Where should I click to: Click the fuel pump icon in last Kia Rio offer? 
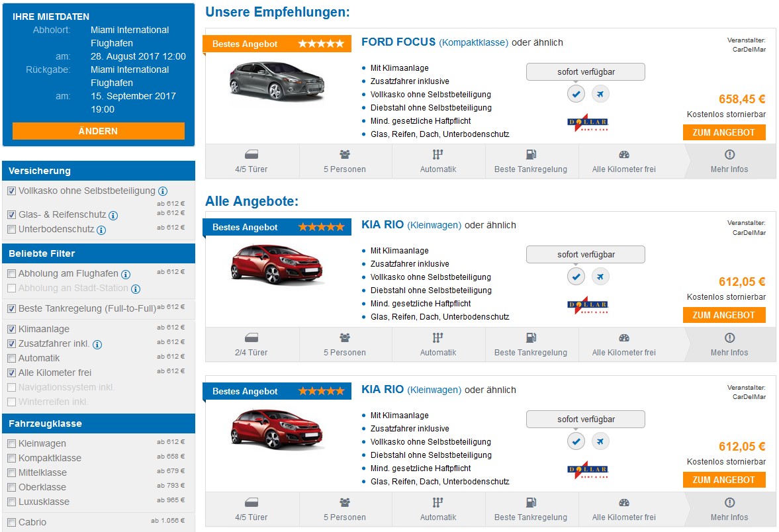tap(531, 502)
